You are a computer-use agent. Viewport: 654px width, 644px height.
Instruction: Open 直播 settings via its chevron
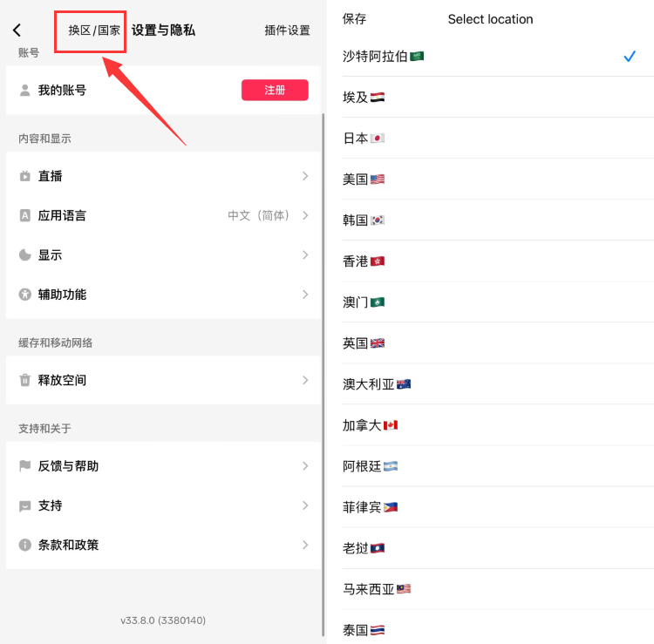click(x=305, y=176)
